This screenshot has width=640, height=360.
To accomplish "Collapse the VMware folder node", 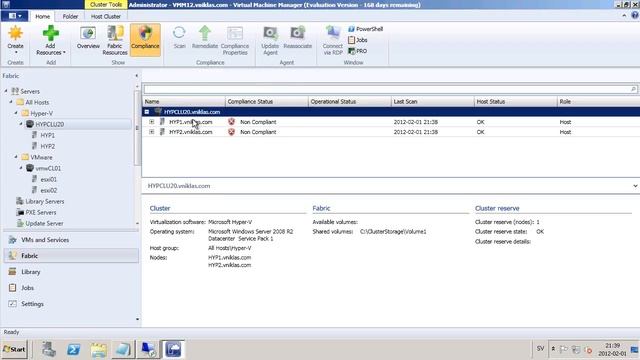I will click(16, 157).
